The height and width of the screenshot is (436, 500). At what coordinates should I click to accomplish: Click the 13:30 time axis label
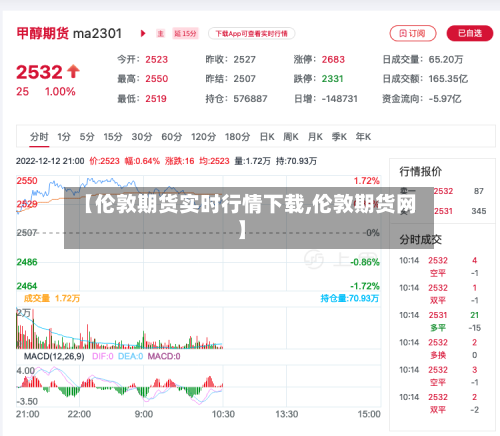287,414
